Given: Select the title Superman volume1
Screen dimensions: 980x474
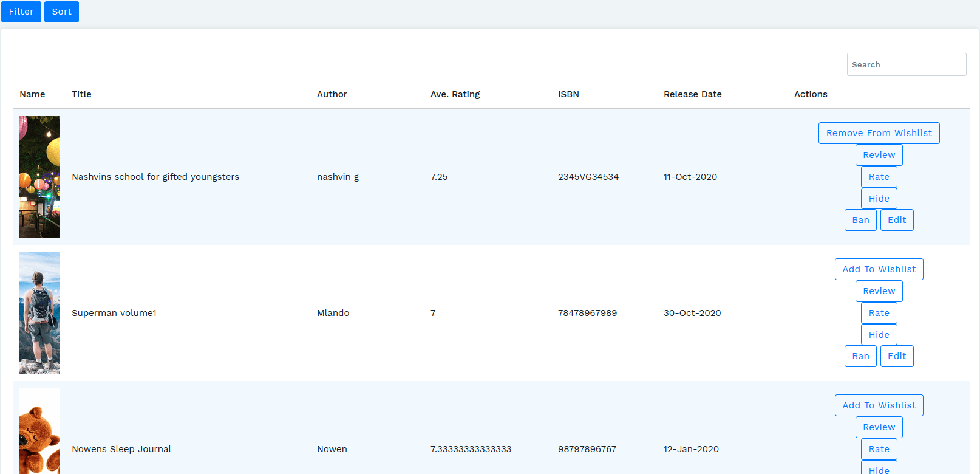Looking at the screenshot, I should tap(114, 313).
